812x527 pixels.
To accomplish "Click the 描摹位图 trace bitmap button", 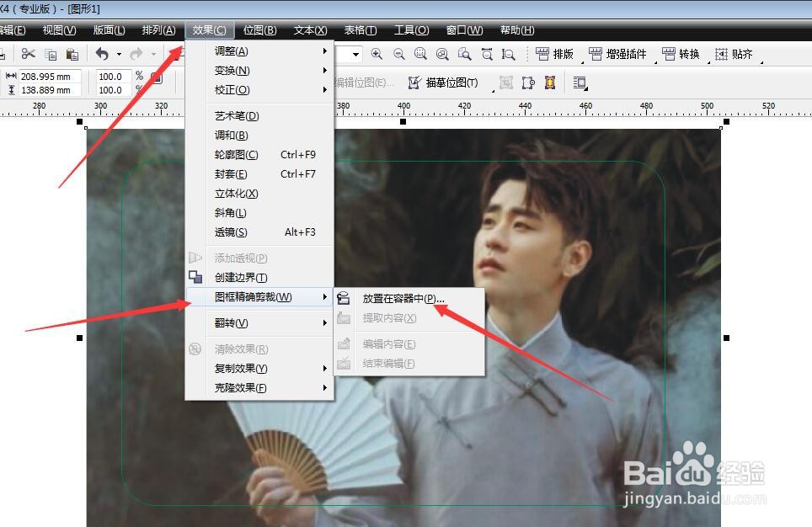I will click(443, 83).
